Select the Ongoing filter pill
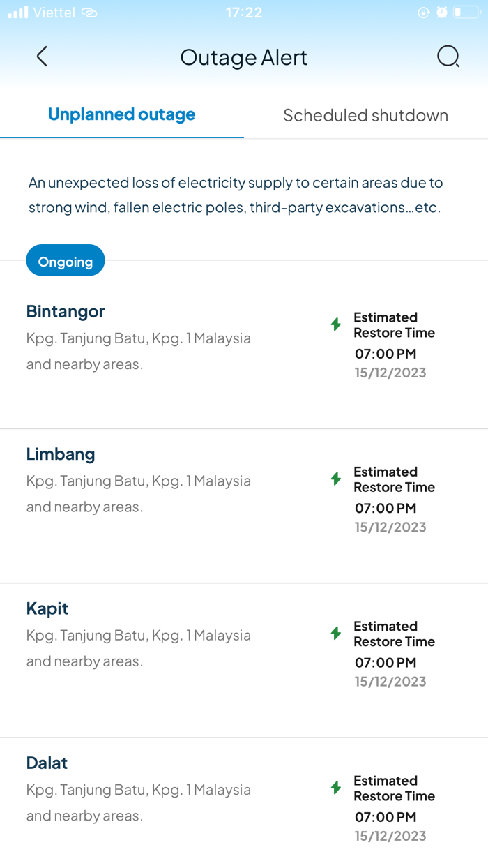 pos(66,261)
